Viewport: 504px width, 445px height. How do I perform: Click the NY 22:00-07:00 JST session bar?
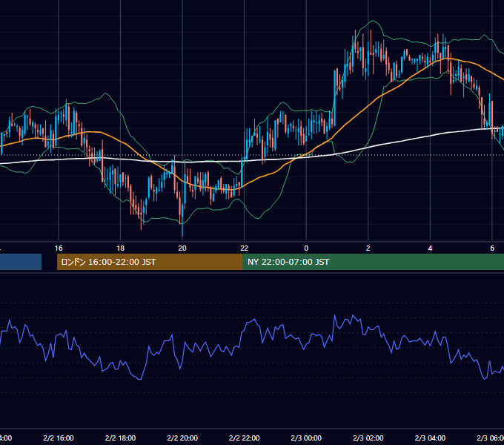(374, 262)
